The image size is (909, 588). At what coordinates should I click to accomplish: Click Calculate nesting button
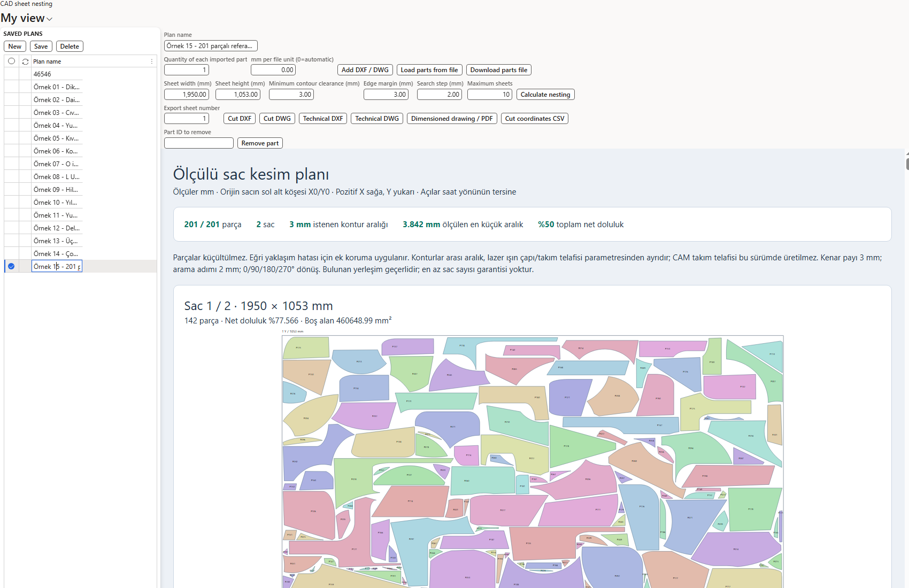545,95
